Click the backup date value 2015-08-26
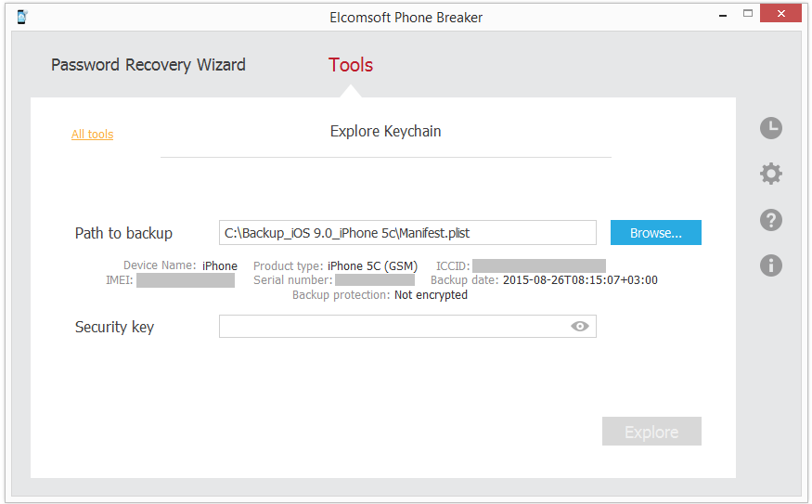The width and height of the screenshot is (812, 504). click(x=580, y=280)
